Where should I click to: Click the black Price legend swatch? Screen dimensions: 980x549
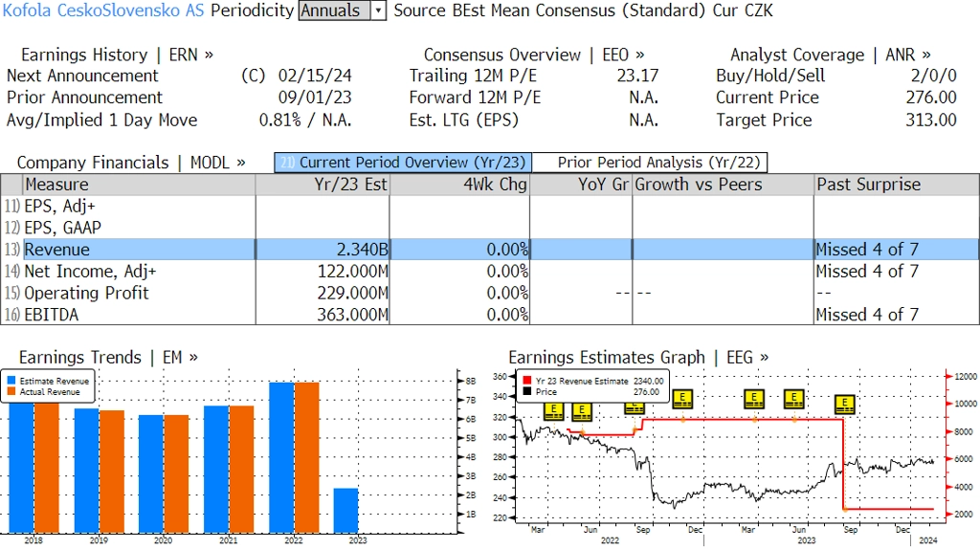click(527, 391)
